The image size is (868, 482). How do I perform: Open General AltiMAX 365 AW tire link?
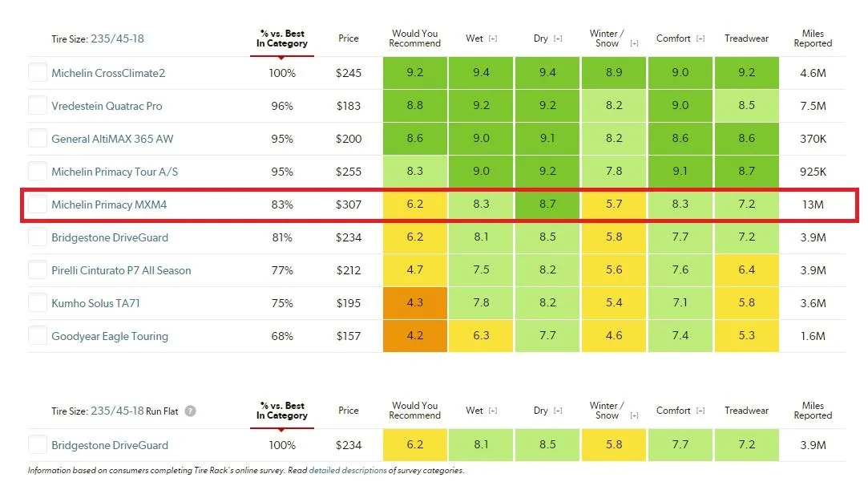tap(112, 139)
